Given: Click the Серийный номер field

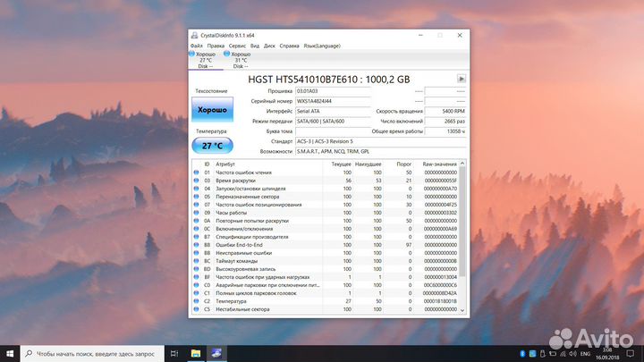Looking at the screenshot, I should coord(333,101).
